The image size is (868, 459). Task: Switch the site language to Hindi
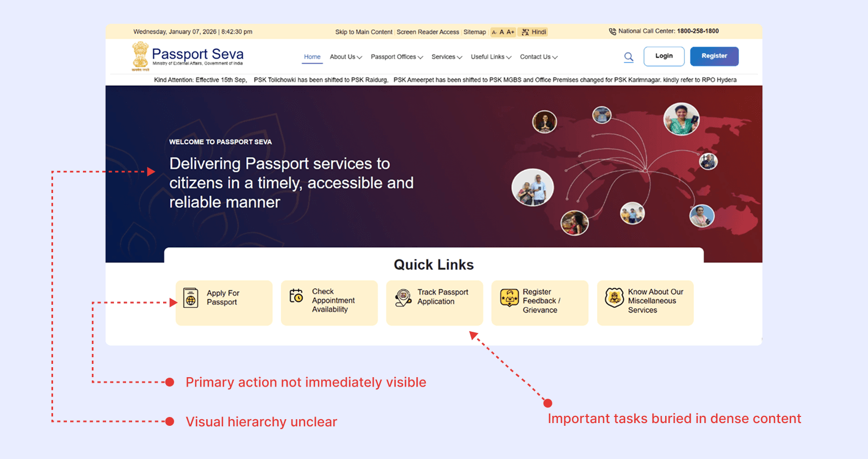tap(534, 32)
